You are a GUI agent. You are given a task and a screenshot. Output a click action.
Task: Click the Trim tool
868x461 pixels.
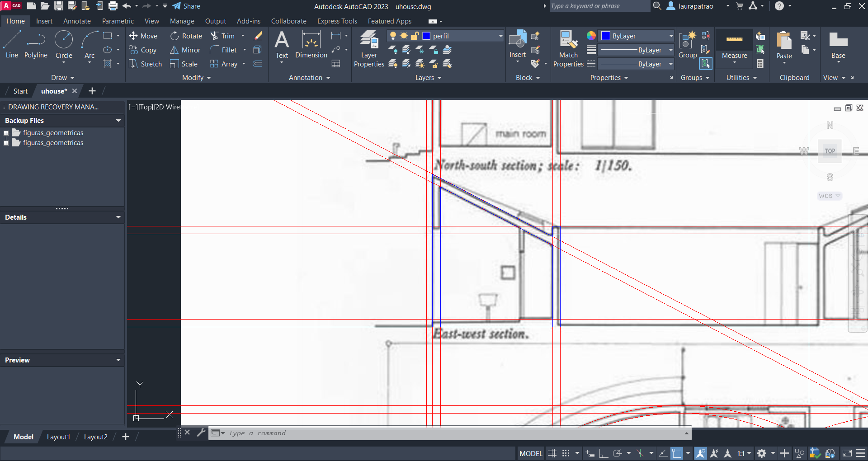[223, 36]
